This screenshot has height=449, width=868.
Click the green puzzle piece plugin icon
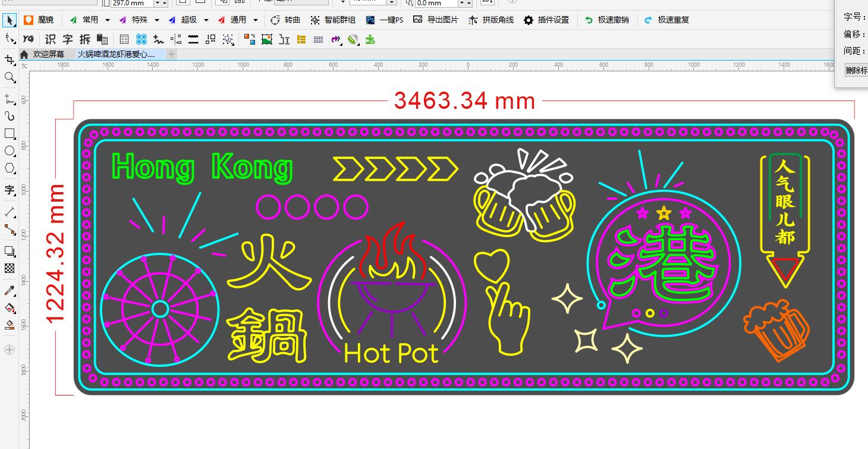click(370, 39)
